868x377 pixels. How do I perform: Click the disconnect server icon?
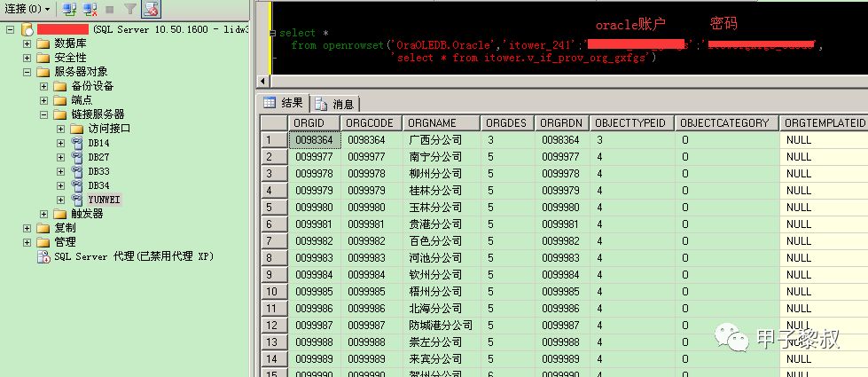pos(90,9)
